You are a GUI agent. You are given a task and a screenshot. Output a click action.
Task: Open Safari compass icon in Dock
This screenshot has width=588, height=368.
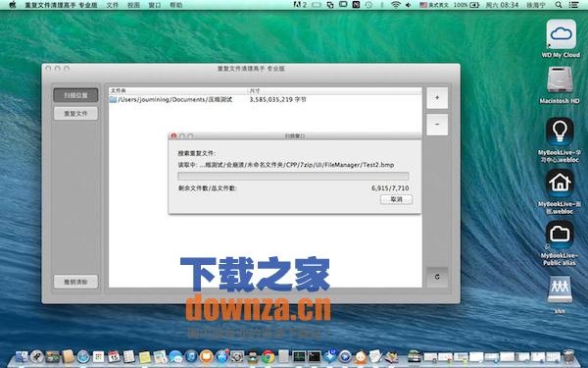point(83,356)
